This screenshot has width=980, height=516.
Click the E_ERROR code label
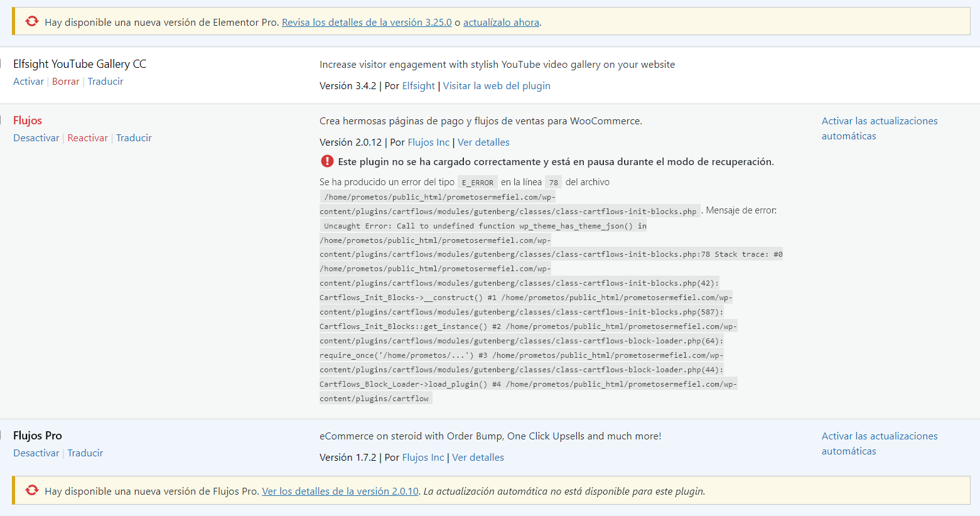[x=478, y=182]
